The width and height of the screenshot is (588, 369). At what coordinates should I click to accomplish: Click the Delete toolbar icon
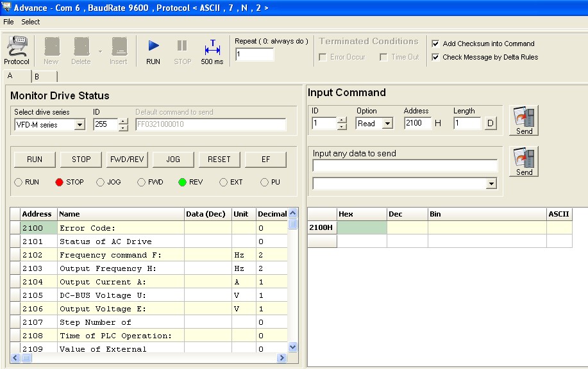tap(81, 50)
